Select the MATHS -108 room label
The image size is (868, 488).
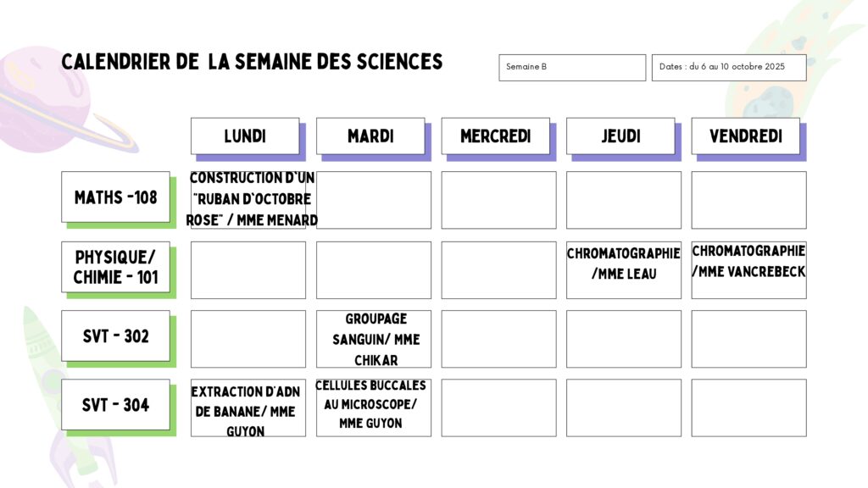[x=115, y=197]
